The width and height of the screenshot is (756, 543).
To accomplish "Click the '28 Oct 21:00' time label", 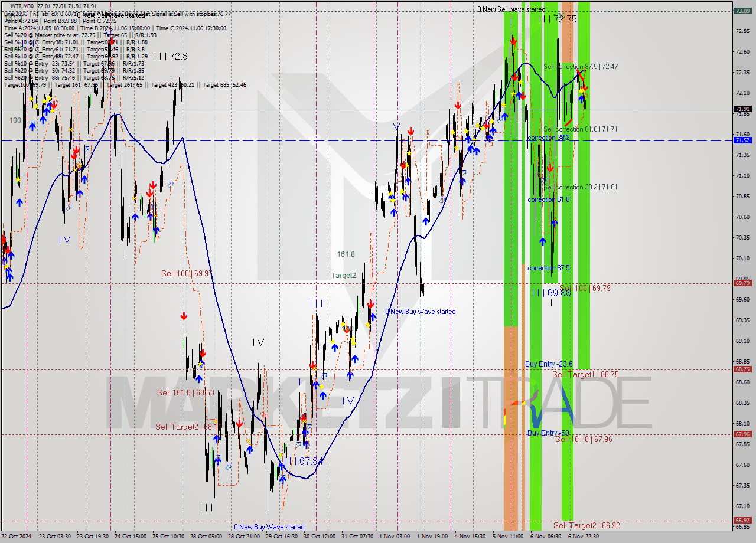I will pos(244,537).
